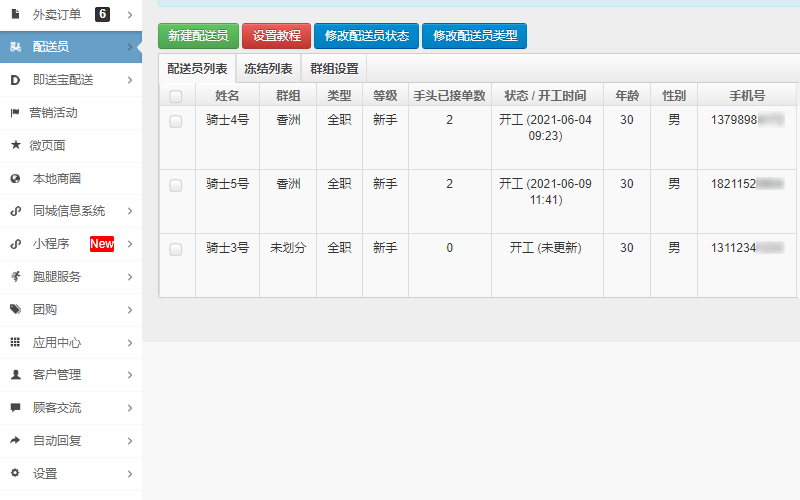
Task: Sort by 手头已接单数 column header
Action: point(449,96)
